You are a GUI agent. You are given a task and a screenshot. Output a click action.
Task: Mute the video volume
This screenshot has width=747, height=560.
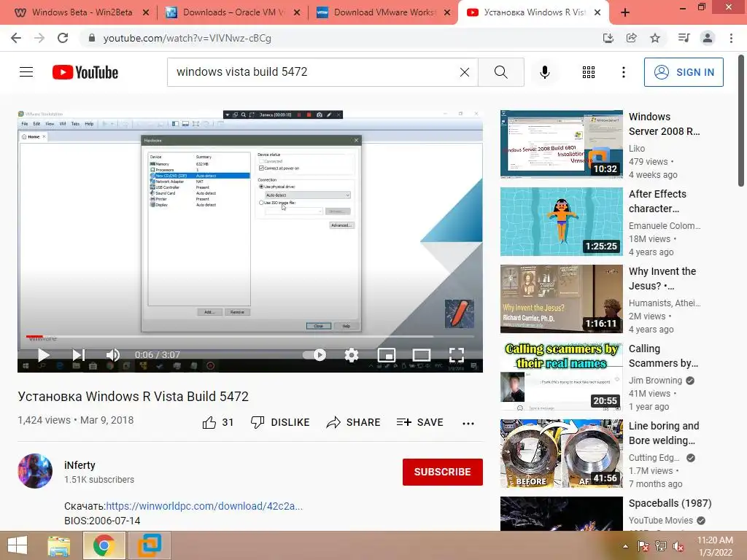pyautogui.click(x=112, y=355)
